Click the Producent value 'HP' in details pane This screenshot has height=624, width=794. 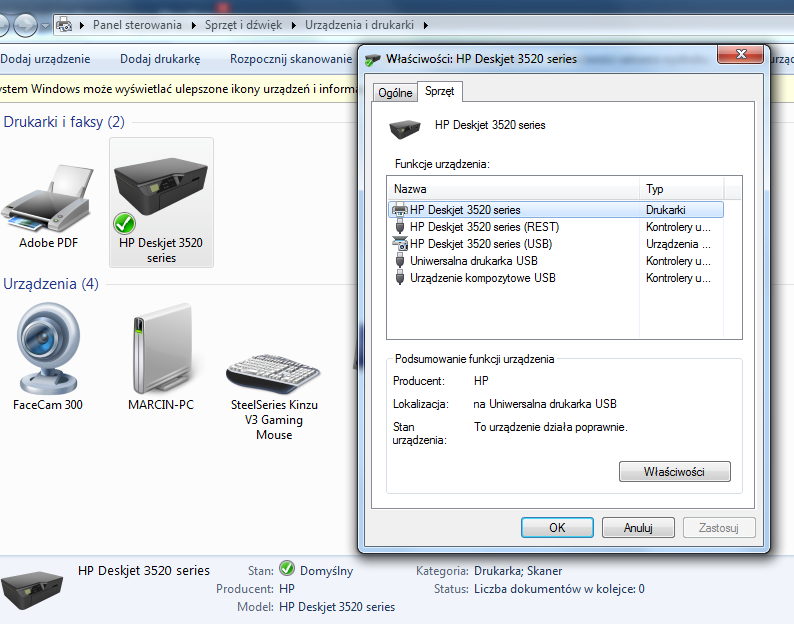(287, 589)
